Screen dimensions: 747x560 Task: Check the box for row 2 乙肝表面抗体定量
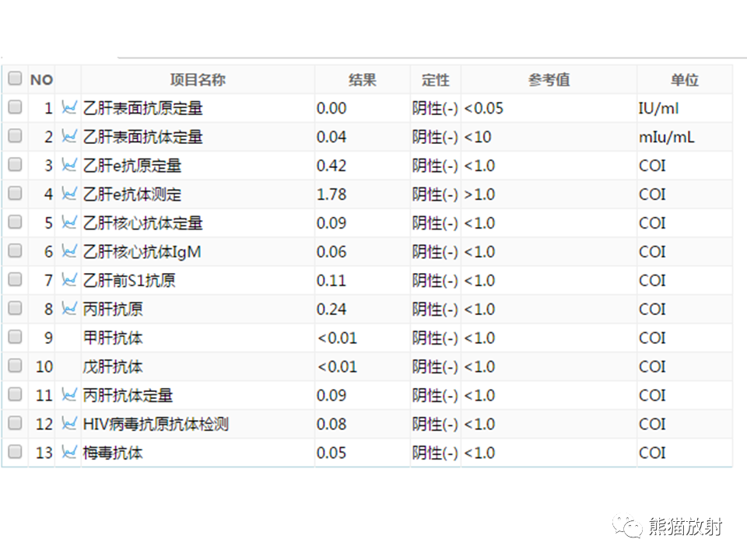[16, 136]
